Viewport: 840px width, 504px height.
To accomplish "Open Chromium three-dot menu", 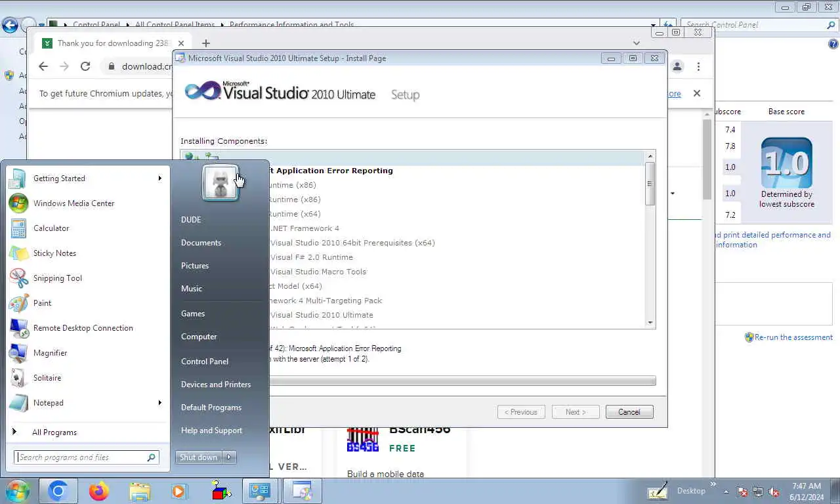I will (x=698, y=66).
